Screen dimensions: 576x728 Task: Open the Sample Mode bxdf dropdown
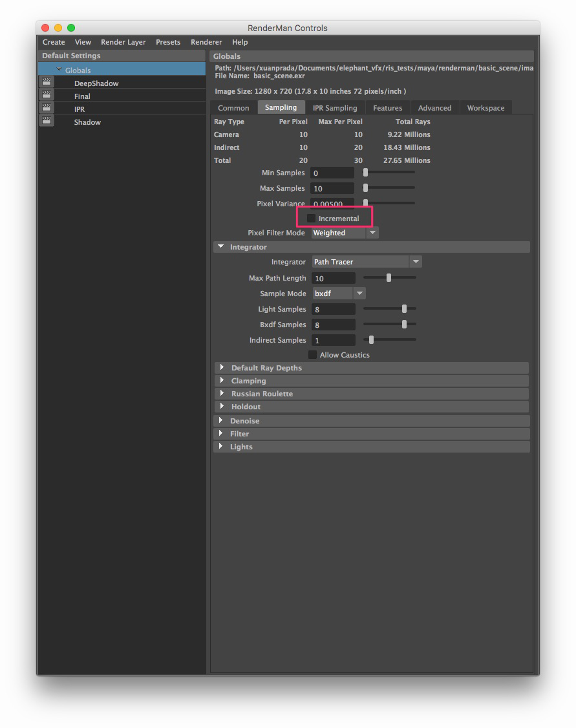click(339, 294)
